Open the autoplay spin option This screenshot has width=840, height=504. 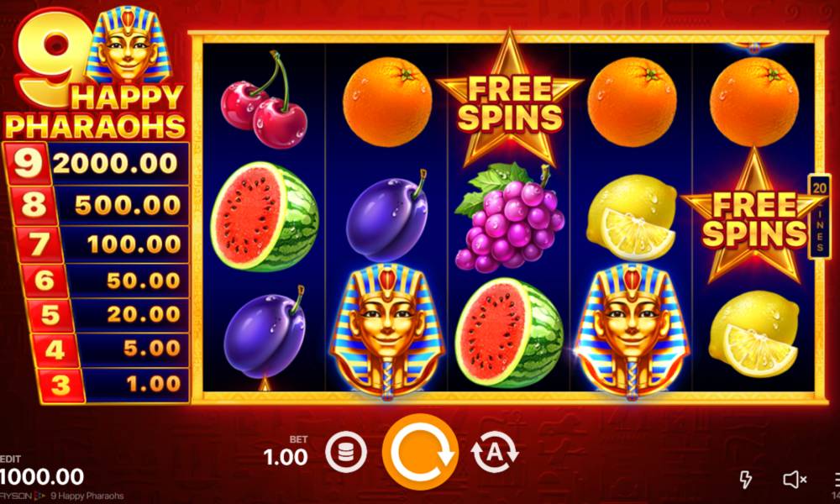tap(495, 452)
